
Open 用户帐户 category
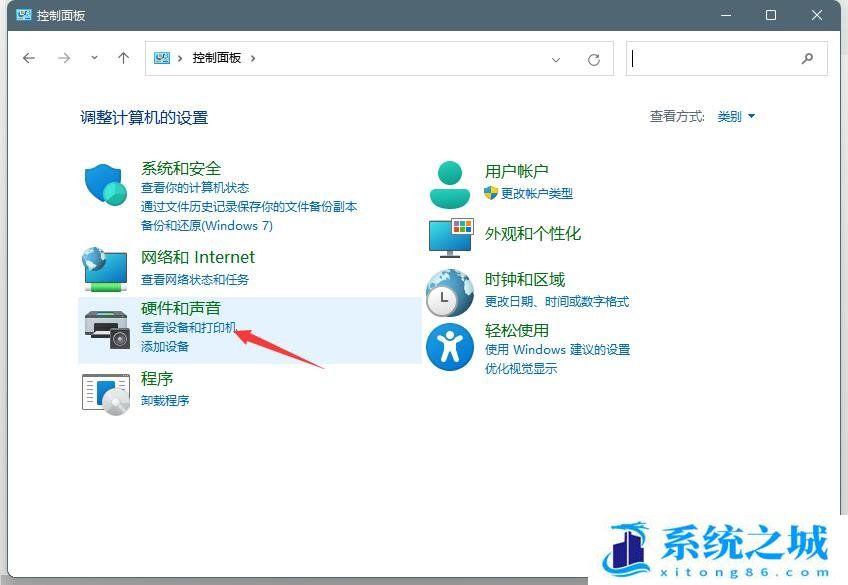tap(516, 171)
